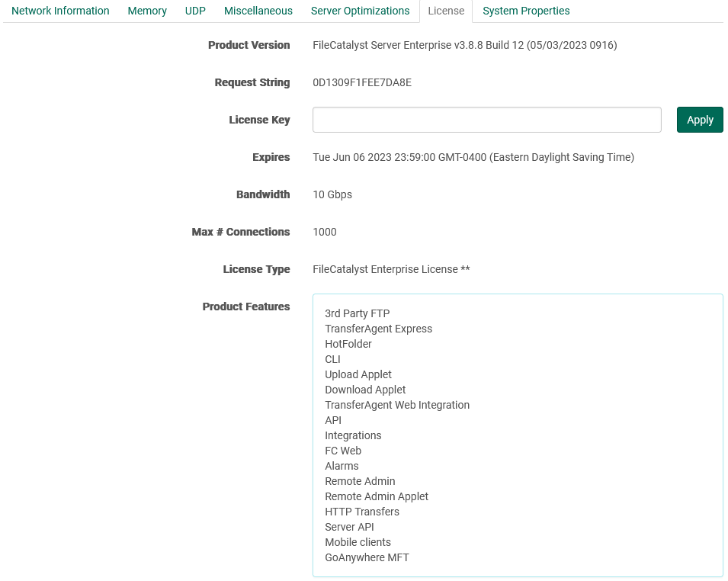The width and height of the screenshot is (728, 581).
Task: Click Server API feature entry
Action: tap(349, 527)
